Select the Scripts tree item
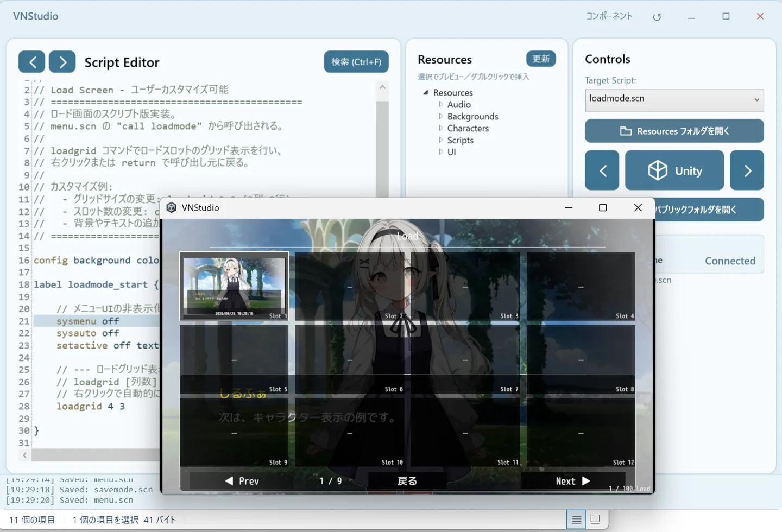 tap(460, 140)
